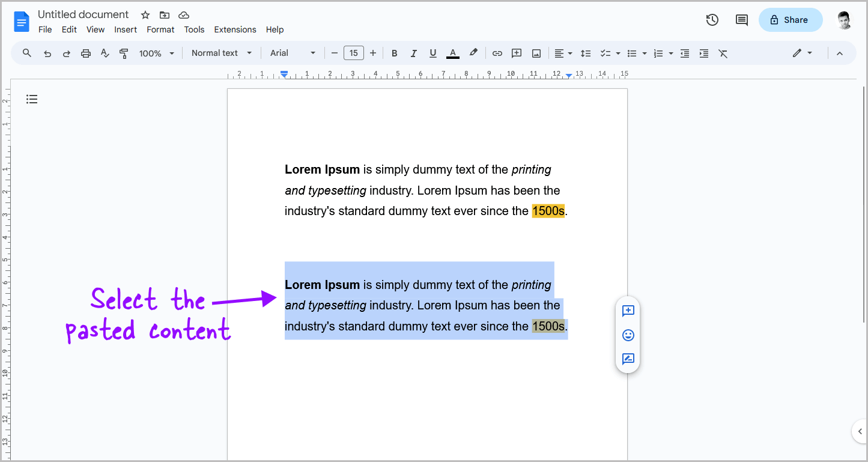This screenshot has width=868, height=462.
Task: Select the Paint format tool
Action: tap(123, 53)
